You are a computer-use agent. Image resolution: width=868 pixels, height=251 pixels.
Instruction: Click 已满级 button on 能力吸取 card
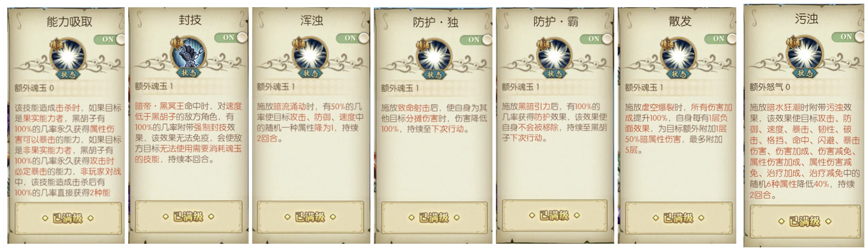click(68, 218)
